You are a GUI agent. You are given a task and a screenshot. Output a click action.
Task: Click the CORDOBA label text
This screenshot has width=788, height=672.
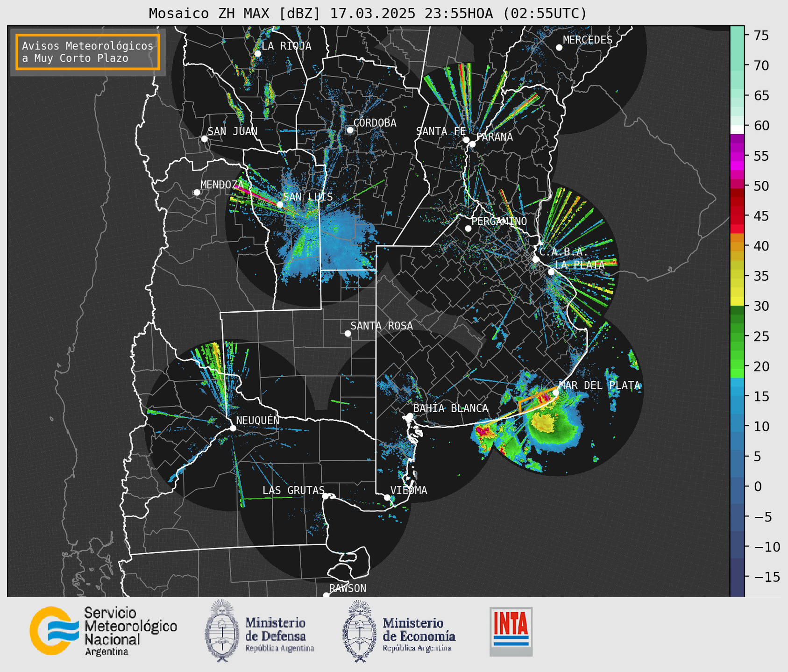[375, 123]
